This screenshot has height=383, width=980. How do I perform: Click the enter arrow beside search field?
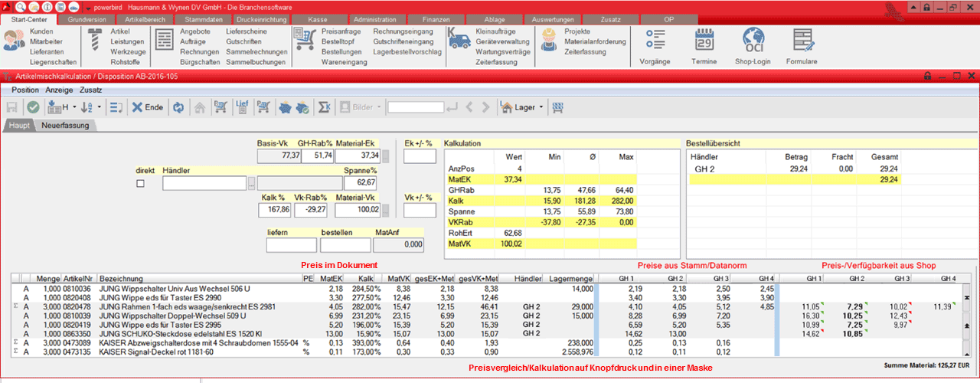tap(453, 107)
